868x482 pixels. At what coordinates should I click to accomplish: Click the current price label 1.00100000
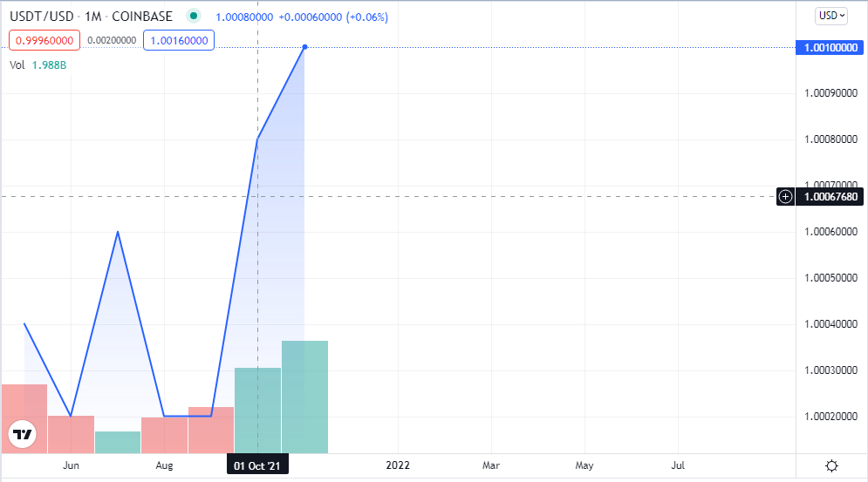coord(830,48)
